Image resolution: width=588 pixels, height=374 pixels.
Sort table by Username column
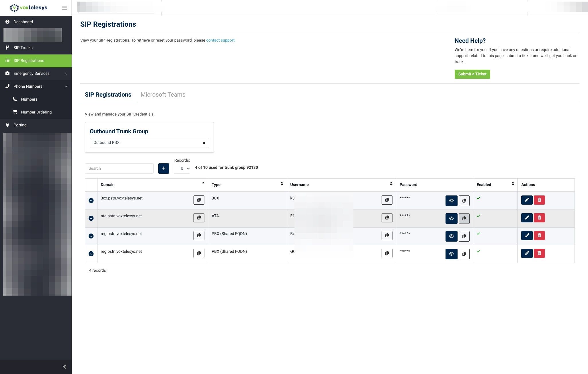(x=341, y=185)
